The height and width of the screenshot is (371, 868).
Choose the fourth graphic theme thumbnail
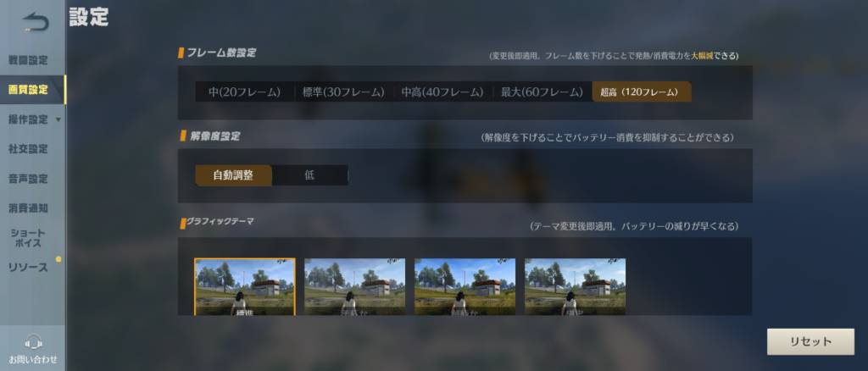576,286
